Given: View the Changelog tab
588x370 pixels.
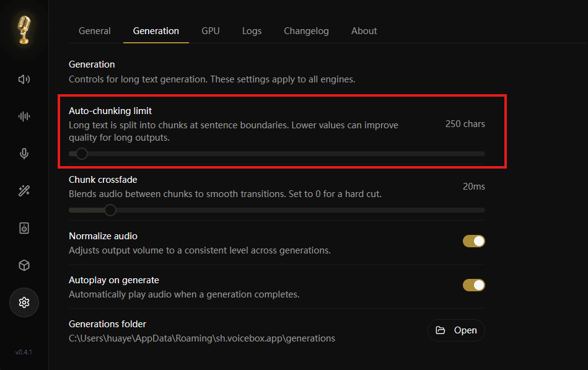Looking at the screenshot, I should (x=306, y=31).
